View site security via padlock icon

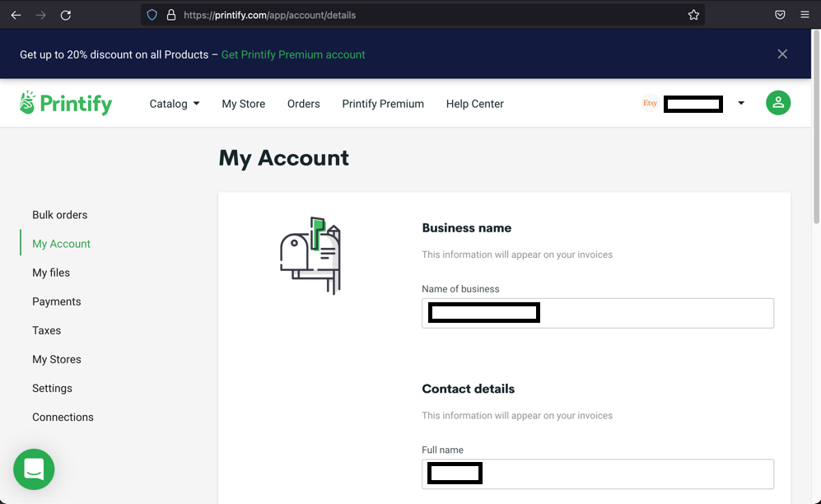tap(171, 15)
